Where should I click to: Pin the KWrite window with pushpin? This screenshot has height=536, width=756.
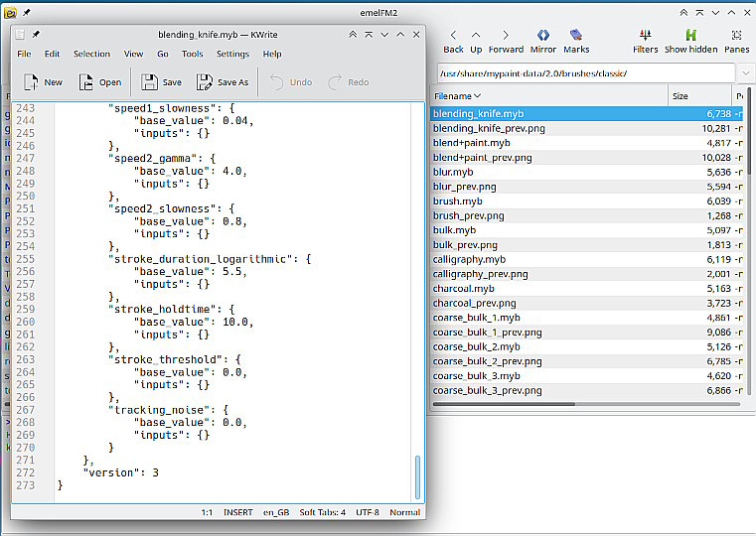(36, 34)
